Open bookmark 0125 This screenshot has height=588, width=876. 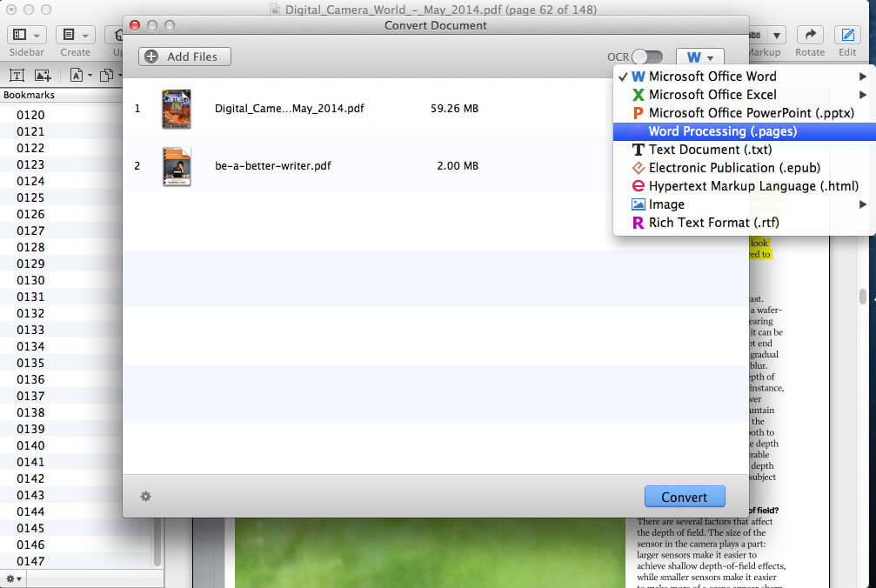(x=30, y=197)
